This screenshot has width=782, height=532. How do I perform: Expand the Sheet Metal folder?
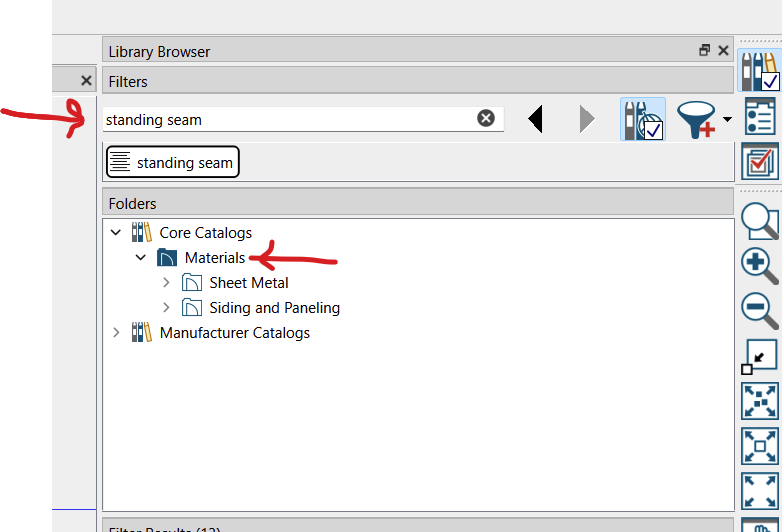tap(166, 283)
